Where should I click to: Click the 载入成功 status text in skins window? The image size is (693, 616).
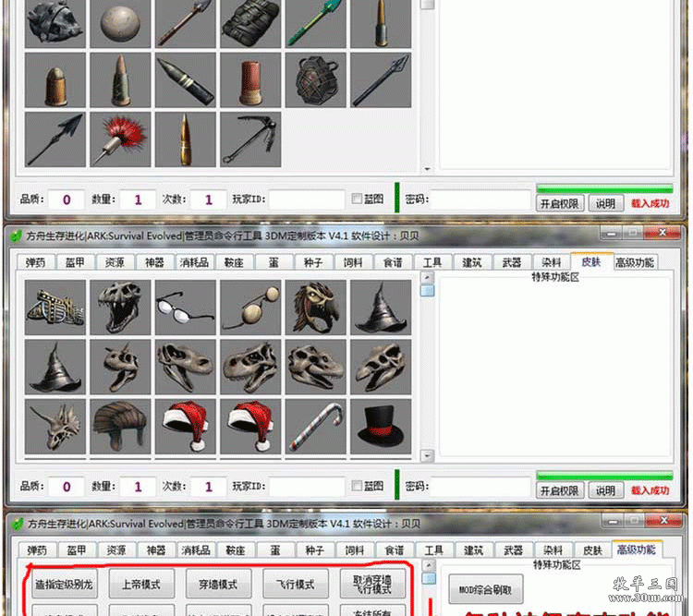tap(650, 490)
